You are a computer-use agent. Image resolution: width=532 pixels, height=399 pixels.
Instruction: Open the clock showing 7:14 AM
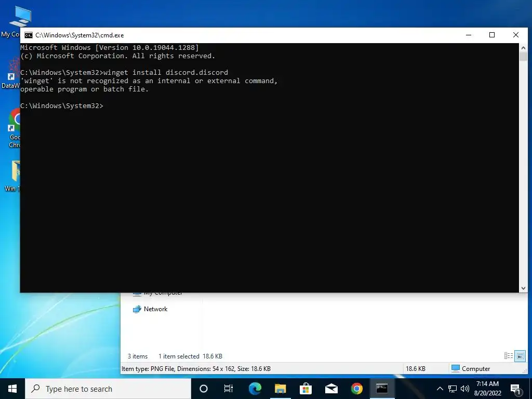tap(487, 389)
